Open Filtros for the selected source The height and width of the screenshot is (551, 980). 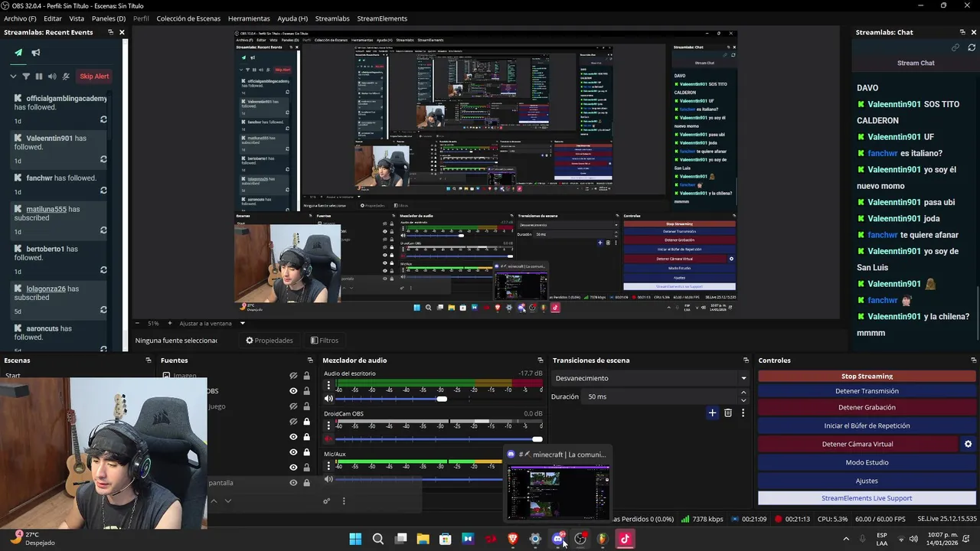point(324,341)
